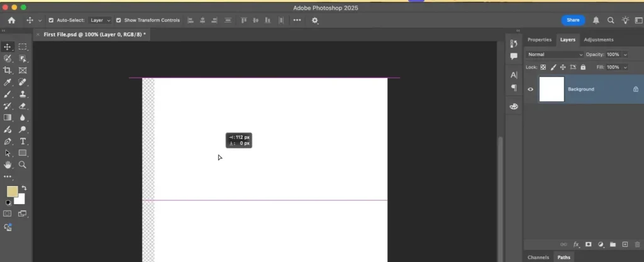Open more align options (three dots)
Viewport: 644px width, 262px height.
(297, 20)
